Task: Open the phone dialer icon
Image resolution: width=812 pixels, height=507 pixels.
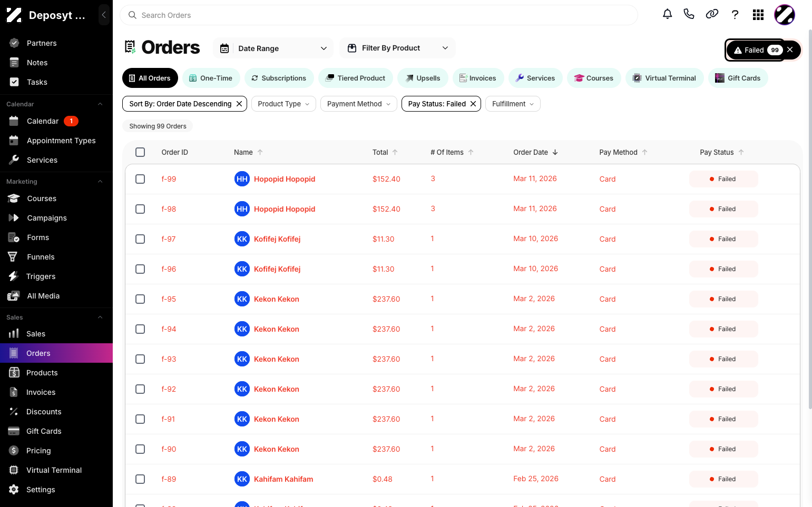Action: pyautogui.click(x=689, y=14)
